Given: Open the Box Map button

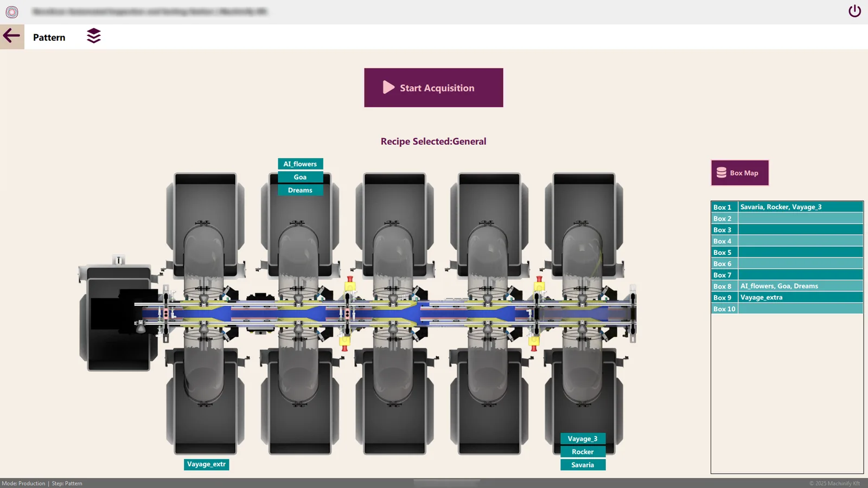Looking at the screenshot, I should [x=739, y=173].
